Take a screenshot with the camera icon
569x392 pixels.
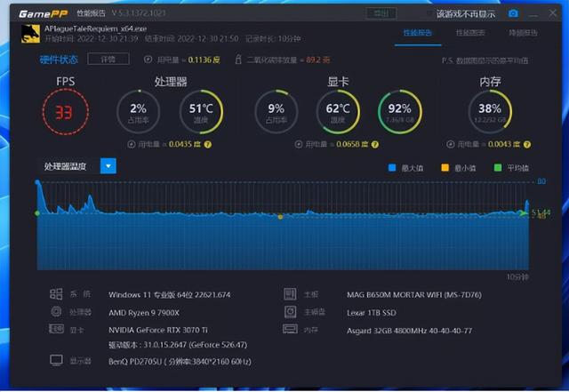click(513, 13)
